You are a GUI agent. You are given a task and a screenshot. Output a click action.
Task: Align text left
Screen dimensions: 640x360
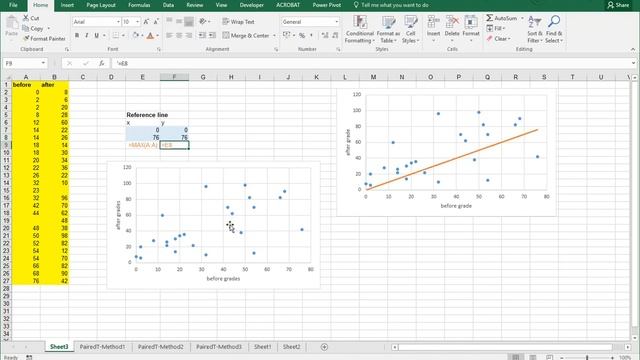169,36
